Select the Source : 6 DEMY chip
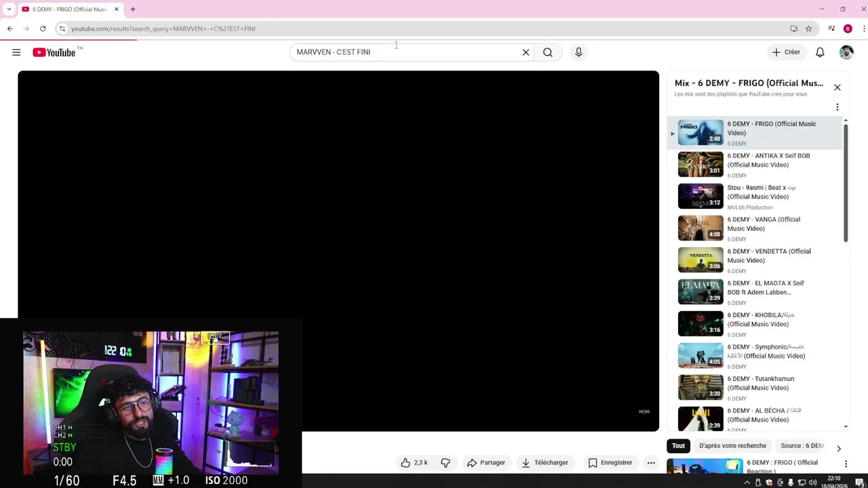 802,446
